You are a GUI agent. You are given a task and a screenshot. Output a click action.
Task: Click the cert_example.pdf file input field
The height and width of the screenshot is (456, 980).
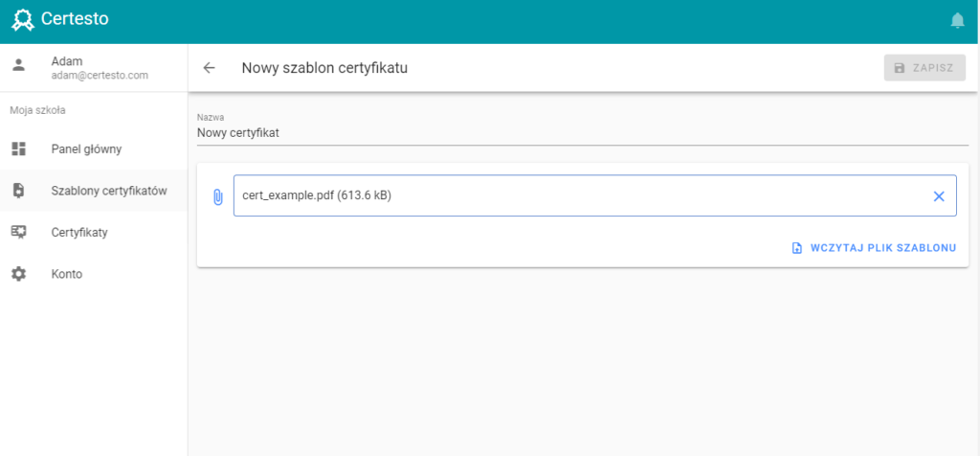(595, 195)
